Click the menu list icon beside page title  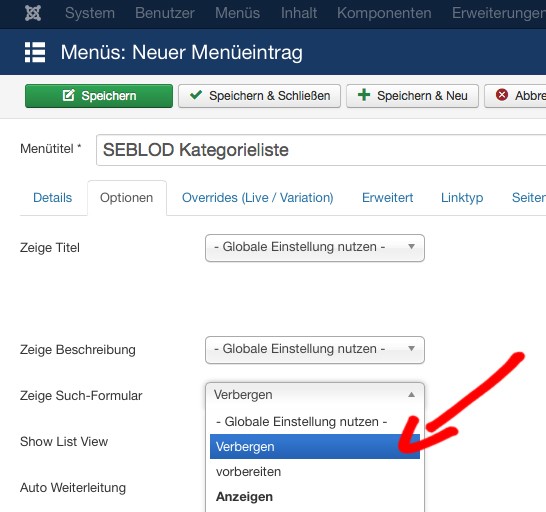35,52
